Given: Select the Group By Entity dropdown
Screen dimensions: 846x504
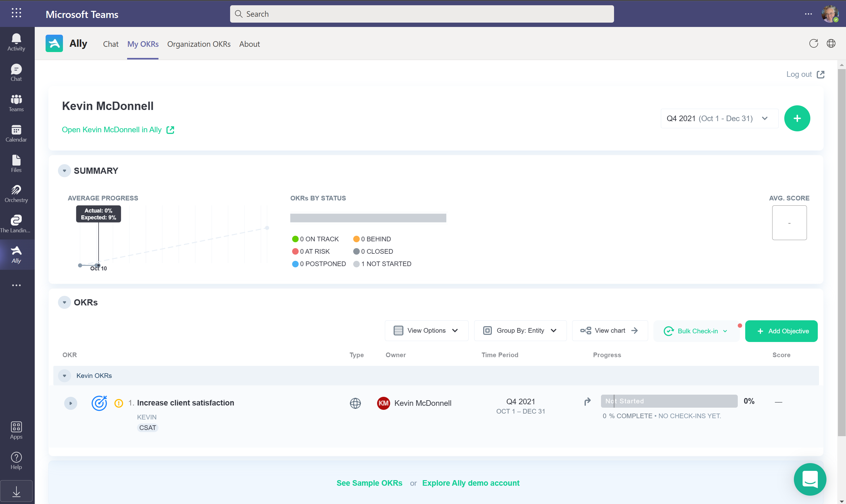Looking at the screenshot, I should coord(519,331).
